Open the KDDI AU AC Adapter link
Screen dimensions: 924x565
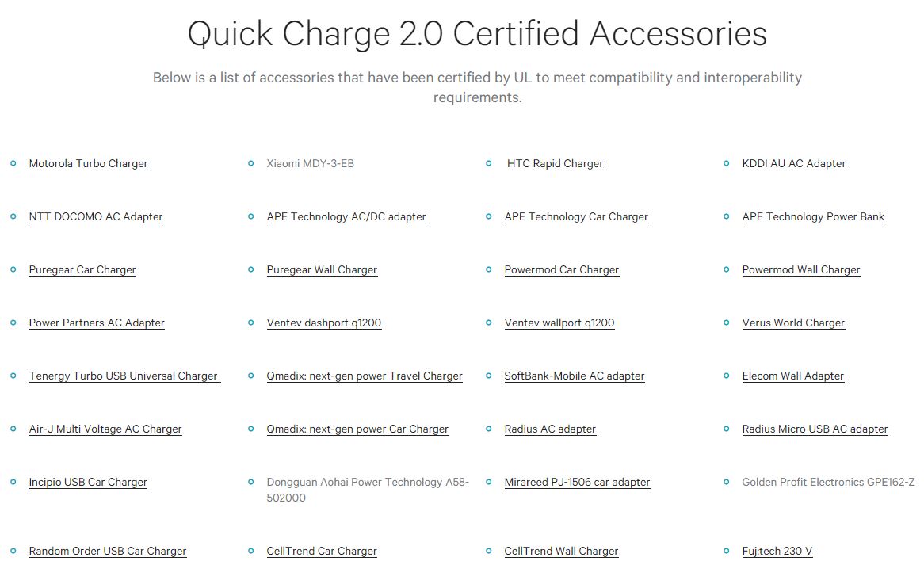[x=794, y=164]
